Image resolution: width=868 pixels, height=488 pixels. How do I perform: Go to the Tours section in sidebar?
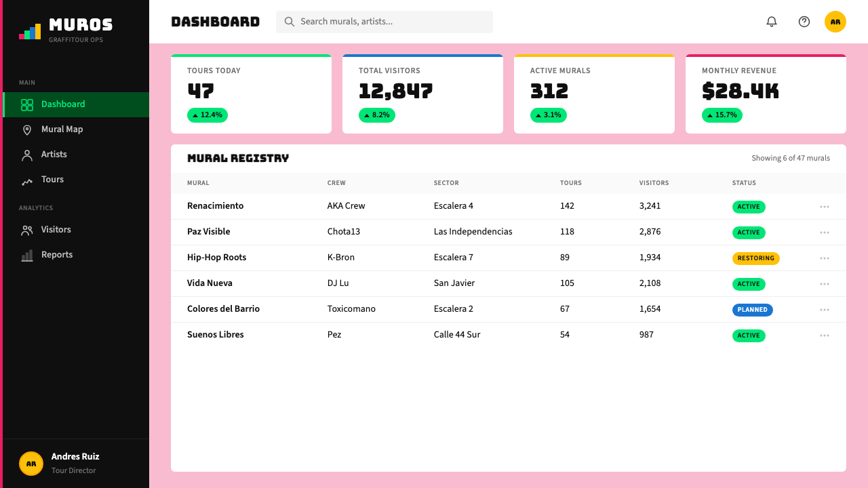tap(76, 180)
